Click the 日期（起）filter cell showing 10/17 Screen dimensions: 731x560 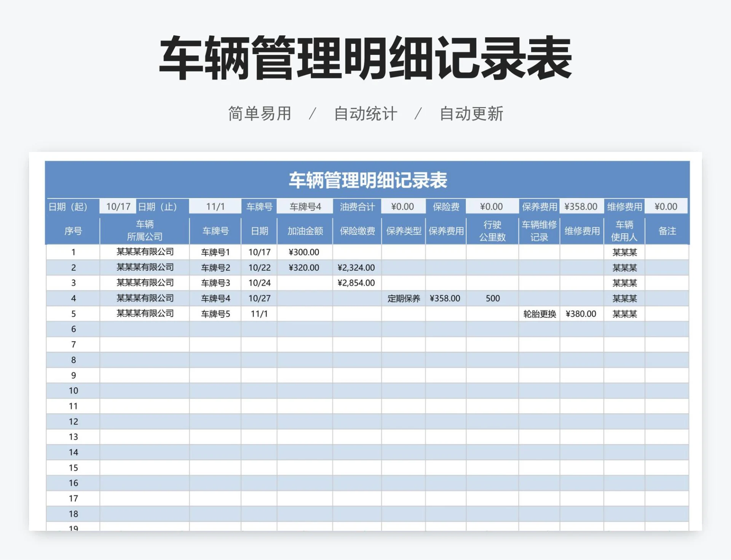(117, 207)
